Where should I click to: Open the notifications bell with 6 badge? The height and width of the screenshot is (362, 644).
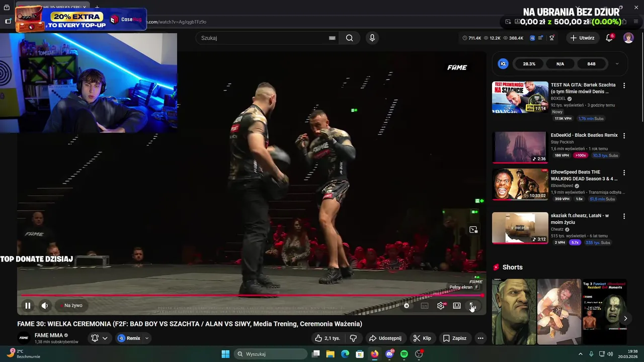(609, 38)
